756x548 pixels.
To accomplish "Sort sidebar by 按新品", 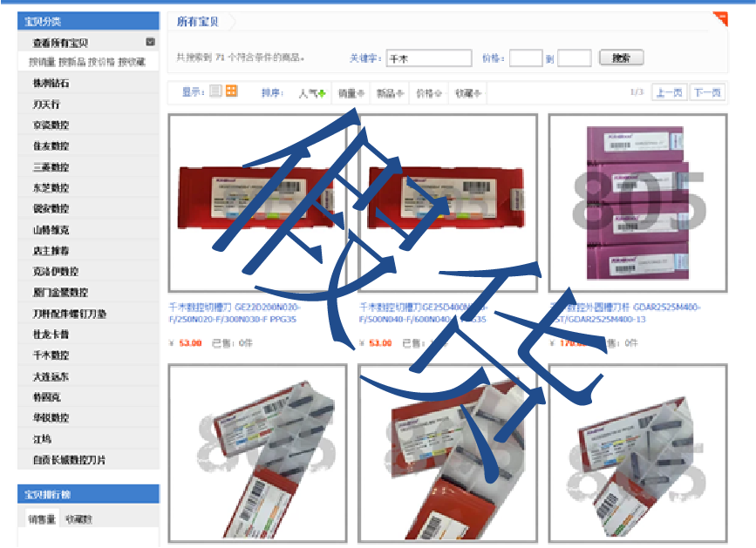I will [72, 62].
